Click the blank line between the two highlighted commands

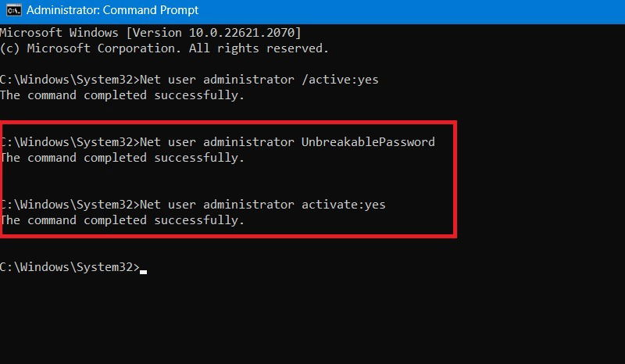coord(227,181)
